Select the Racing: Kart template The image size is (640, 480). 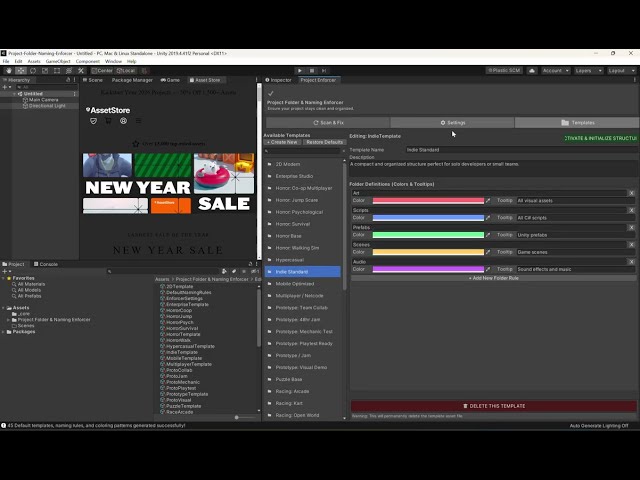(304, 403)
